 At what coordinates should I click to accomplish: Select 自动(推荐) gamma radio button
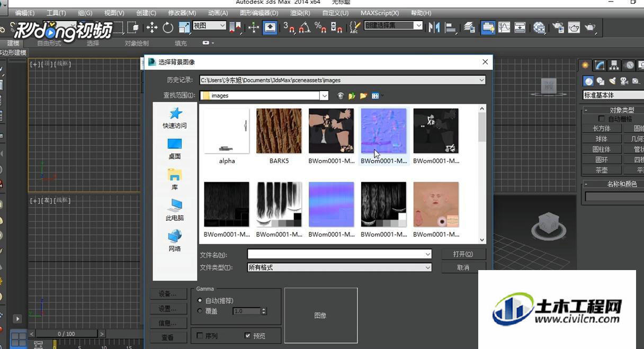click(200, 300)
